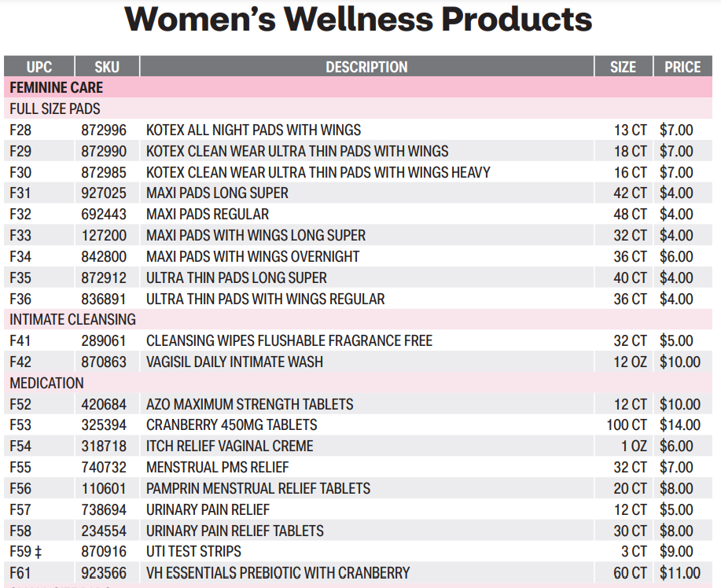Select VAGISIL DAILY INTIMATE WASH entry
This screenshot has width=721, height=588.
pyautogui.click(x=234, y=362)
